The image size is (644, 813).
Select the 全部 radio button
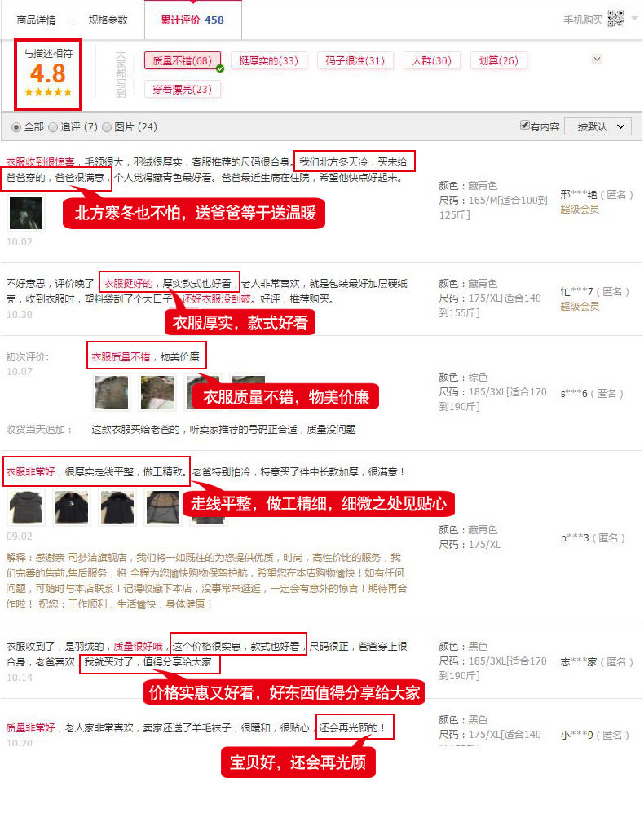pyautogui.click(x=16, y=127)
